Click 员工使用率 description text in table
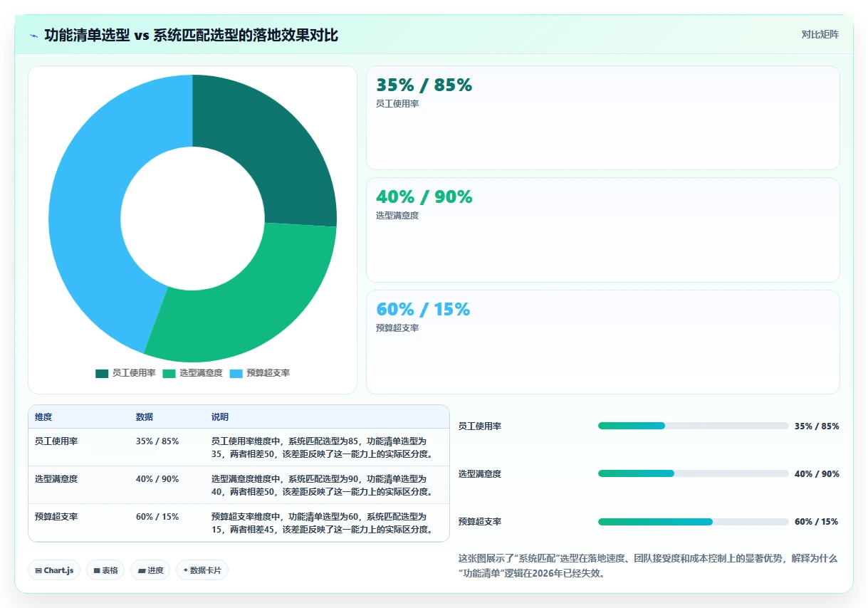The width and height of the screenshot is (868, 608). pyautogui.click(x=323, y=447)
